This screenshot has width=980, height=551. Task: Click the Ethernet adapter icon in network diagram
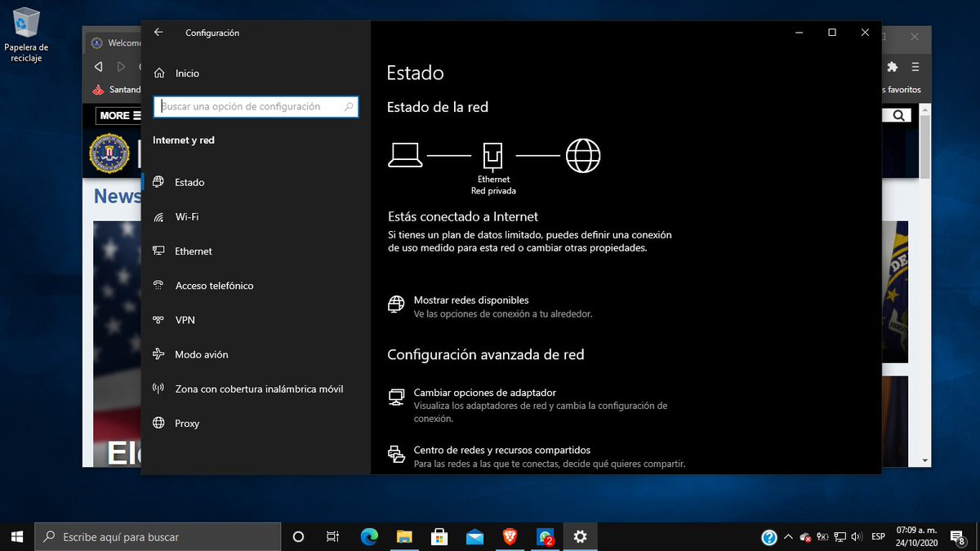[x=493, y=155]
